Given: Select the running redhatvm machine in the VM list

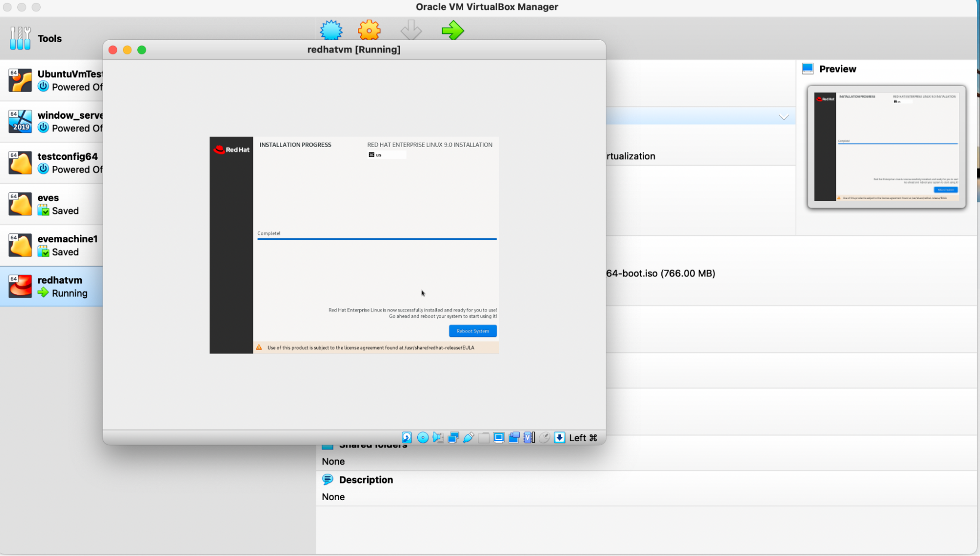Looking at the screenshot, I should pos(51,286).
